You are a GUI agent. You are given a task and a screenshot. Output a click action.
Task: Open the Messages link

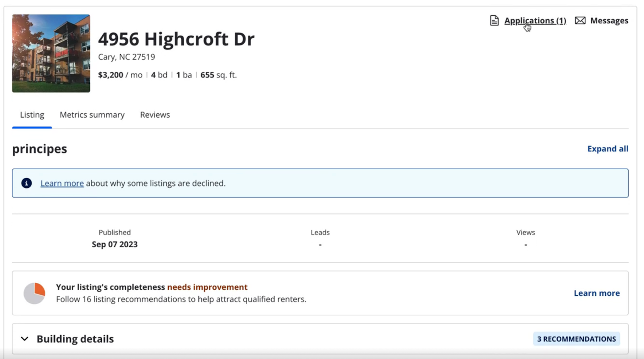coord(609,21)
